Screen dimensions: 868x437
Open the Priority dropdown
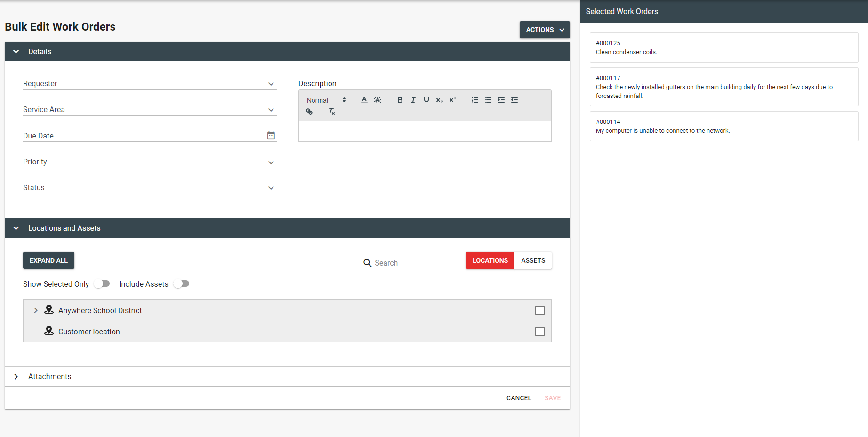click(x=271, y=162)
